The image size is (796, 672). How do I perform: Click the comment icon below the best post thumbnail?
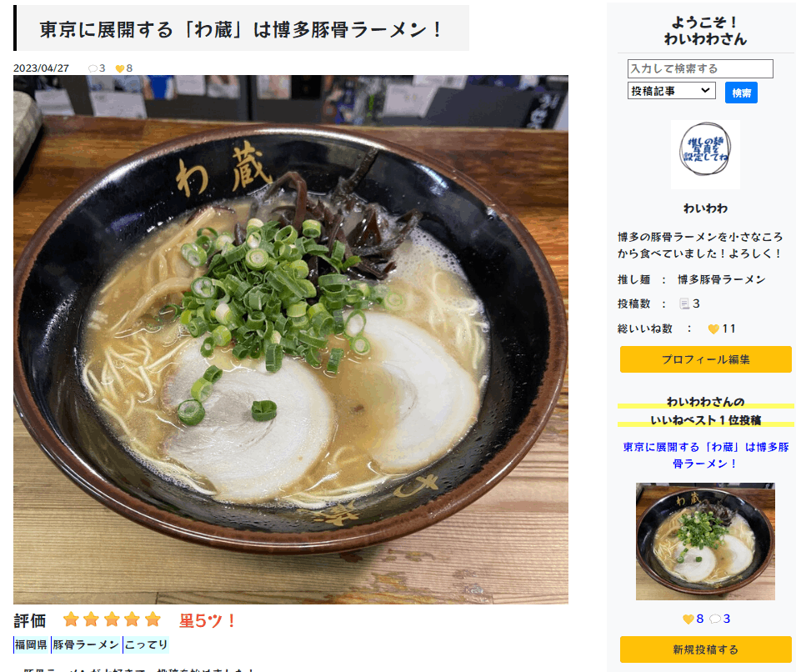[715, 619]
